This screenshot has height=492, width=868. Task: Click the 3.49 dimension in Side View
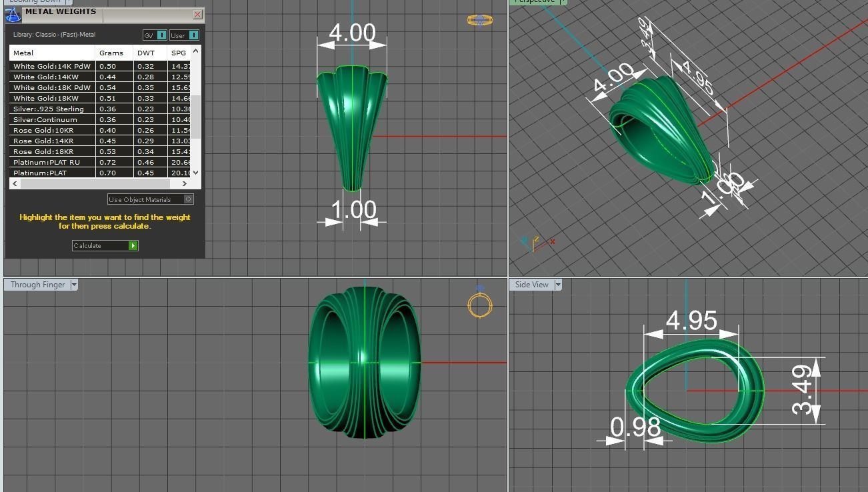click(x=802, y=390)
